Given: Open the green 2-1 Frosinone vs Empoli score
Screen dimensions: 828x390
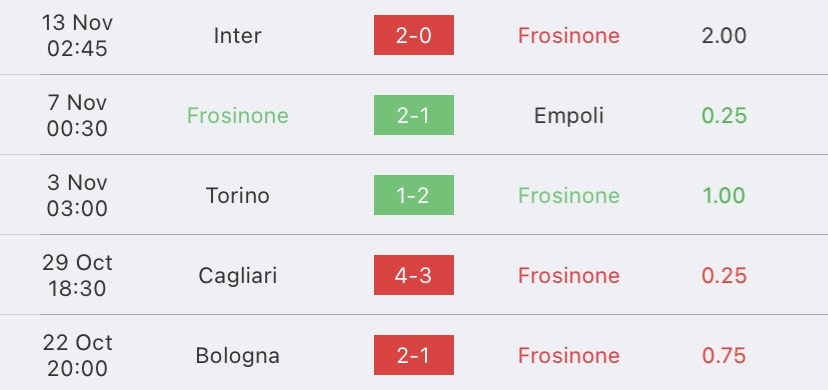Looking at the screenshot, I should [413, 115].
